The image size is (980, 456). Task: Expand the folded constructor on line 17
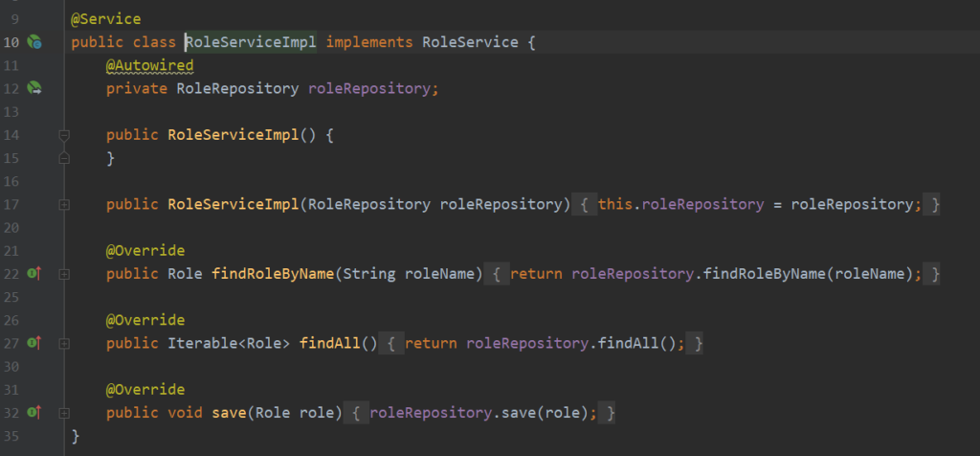pos(64,205)
